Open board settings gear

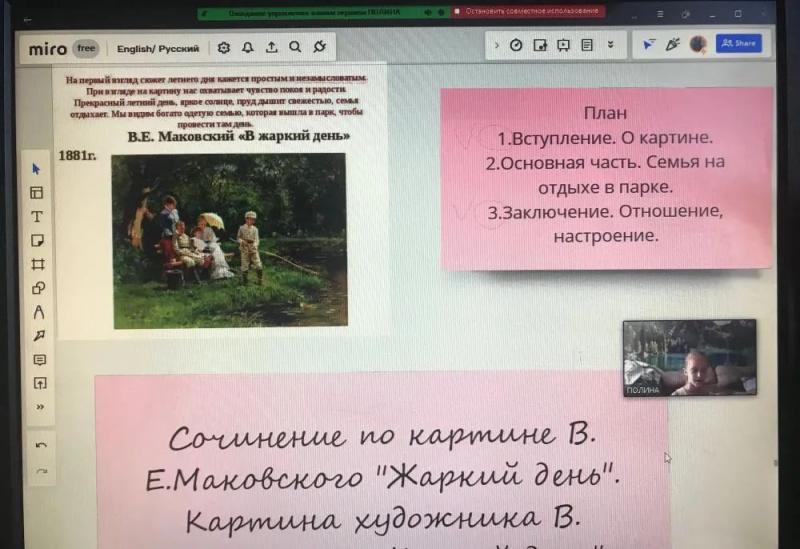tap(223, 48)
